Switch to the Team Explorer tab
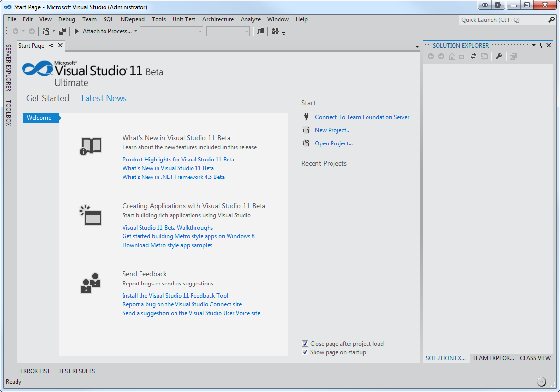Viewport: 560px width, 392px height. (x=493, y=358)
